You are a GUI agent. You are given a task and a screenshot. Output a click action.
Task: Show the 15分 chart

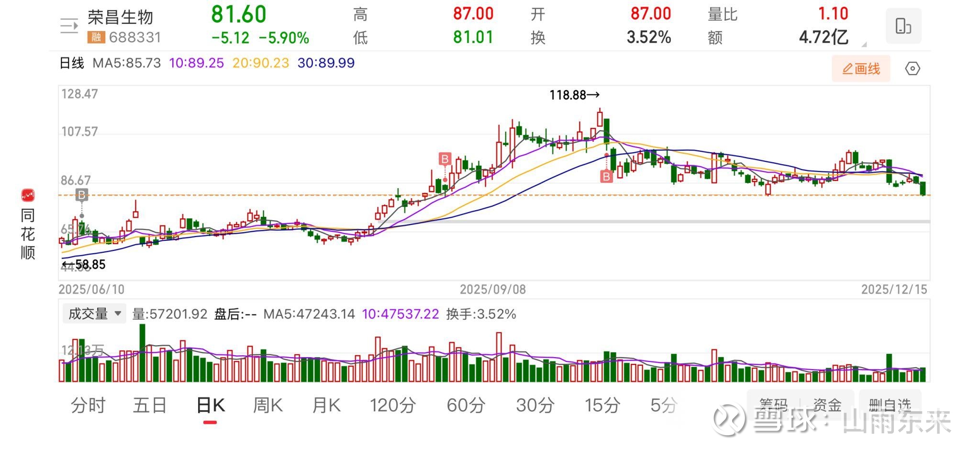click(602, 406)
